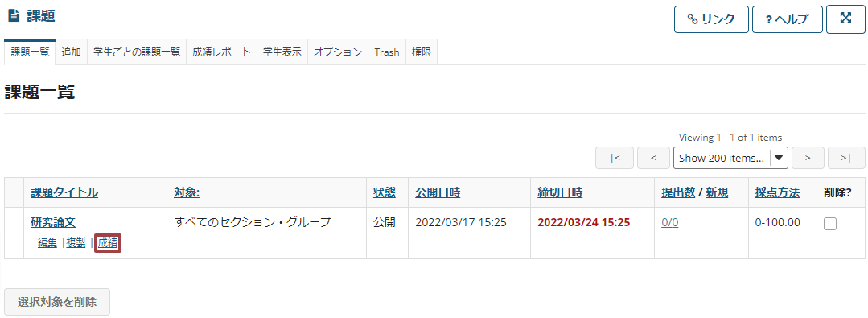The image size is (868, 318).
Task: Click the 編集 link under 研究論文
Action: (x=47, y=243)
